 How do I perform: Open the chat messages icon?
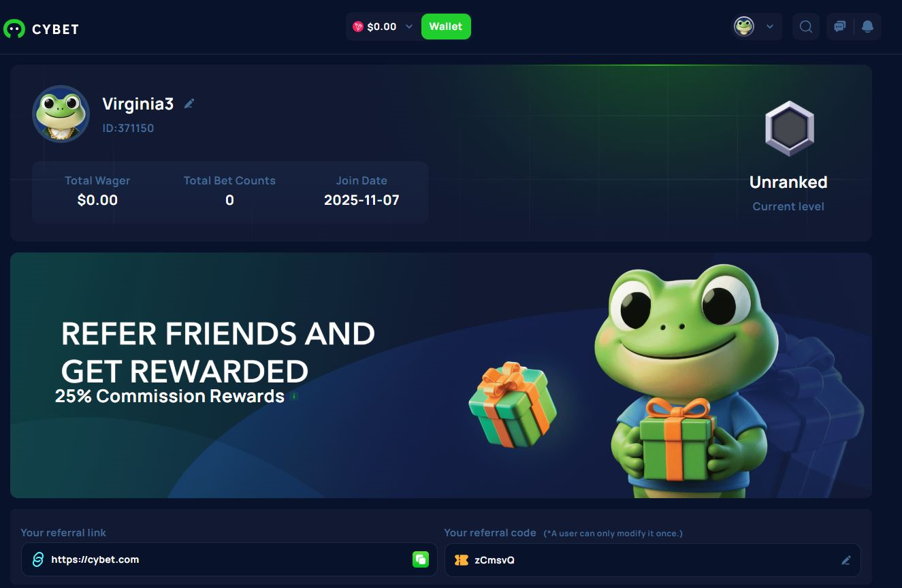tap(840, 27)
